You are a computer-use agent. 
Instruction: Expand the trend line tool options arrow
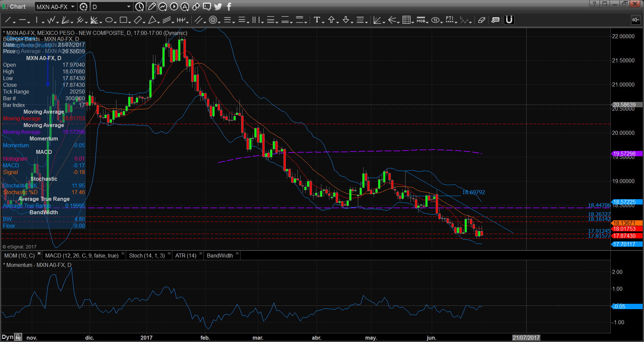pos(14,22)
